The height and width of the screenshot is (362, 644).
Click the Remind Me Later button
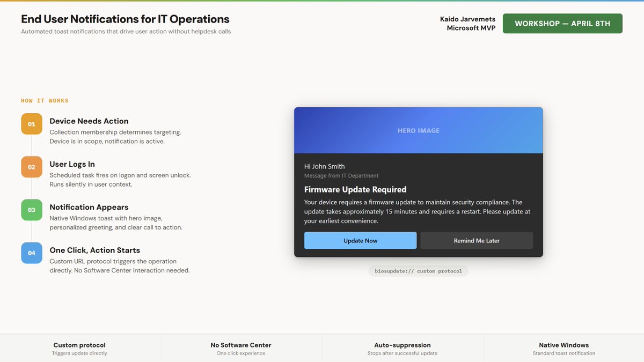pyautogui.click(x=477, y=240)
